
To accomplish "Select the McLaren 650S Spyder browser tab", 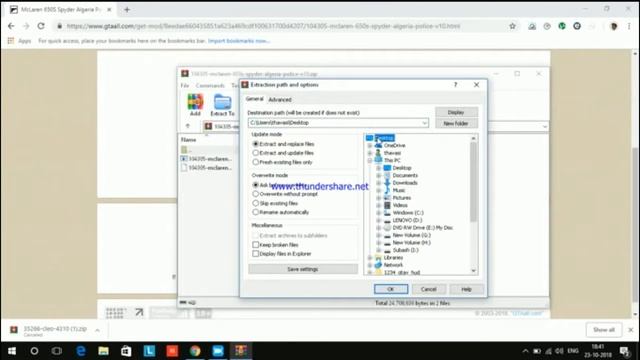I will [61, 9].
